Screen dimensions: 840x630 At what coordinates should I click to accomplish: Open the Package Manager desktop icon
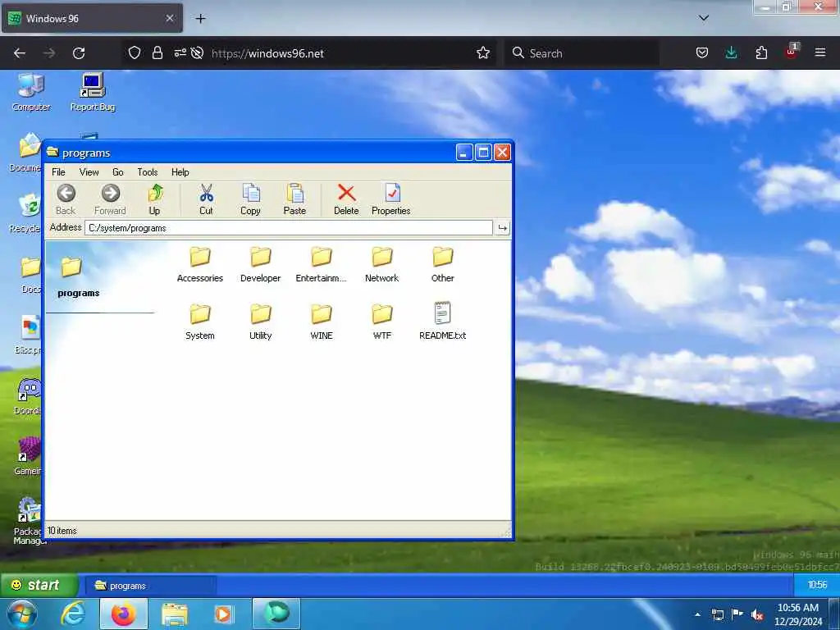(28, 521)
